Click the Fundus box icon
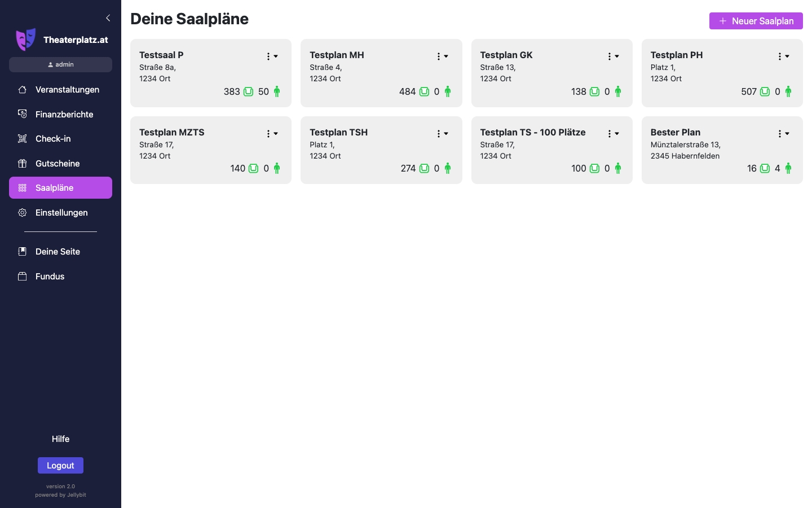Image resolution: width=812 pixels, height=508 pixels. point(23,277)
